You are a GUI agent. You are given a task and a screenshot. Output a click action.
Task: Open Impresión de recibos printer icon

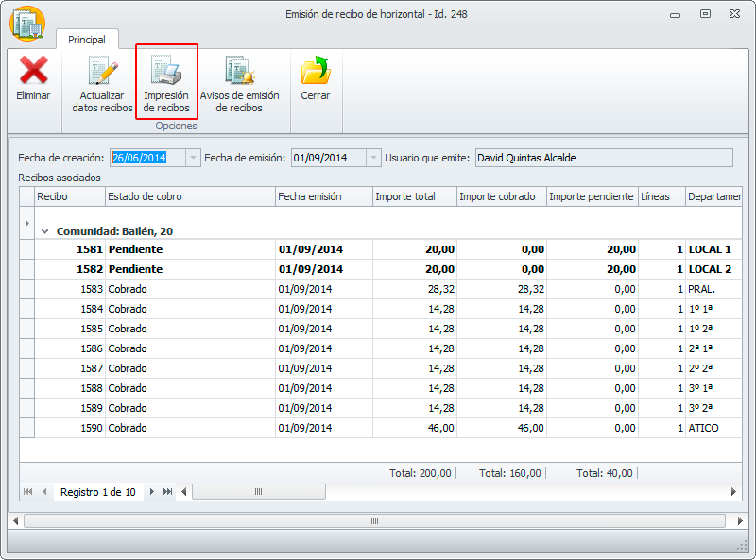pos(166,72)
